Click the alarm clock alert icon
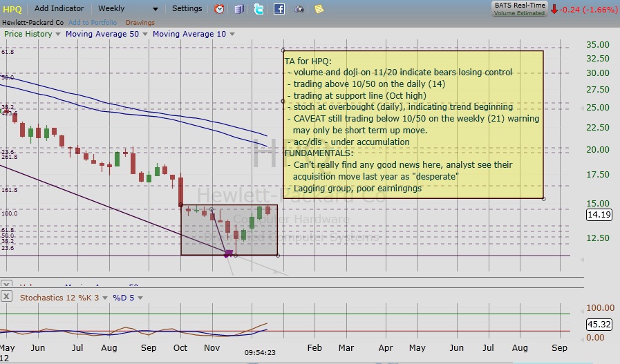The width and height of the screenshot is (620, 364). click(x=219, y=9)
